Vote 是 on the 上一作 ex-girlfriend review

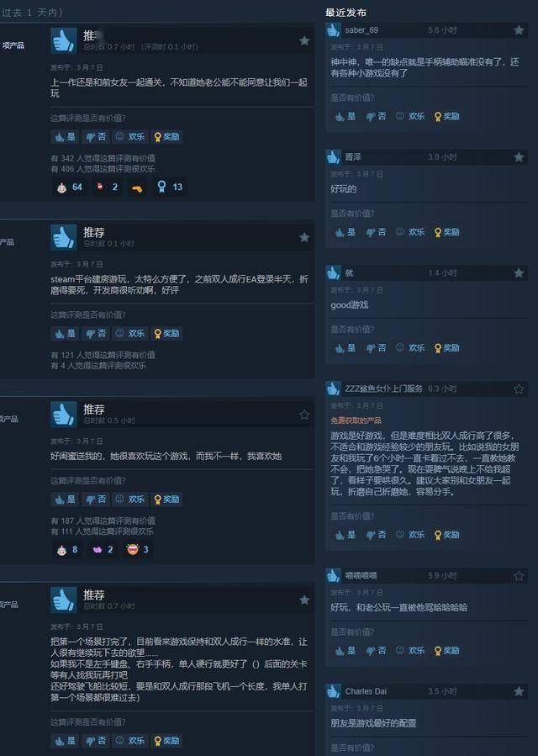(x=65, y=137)
